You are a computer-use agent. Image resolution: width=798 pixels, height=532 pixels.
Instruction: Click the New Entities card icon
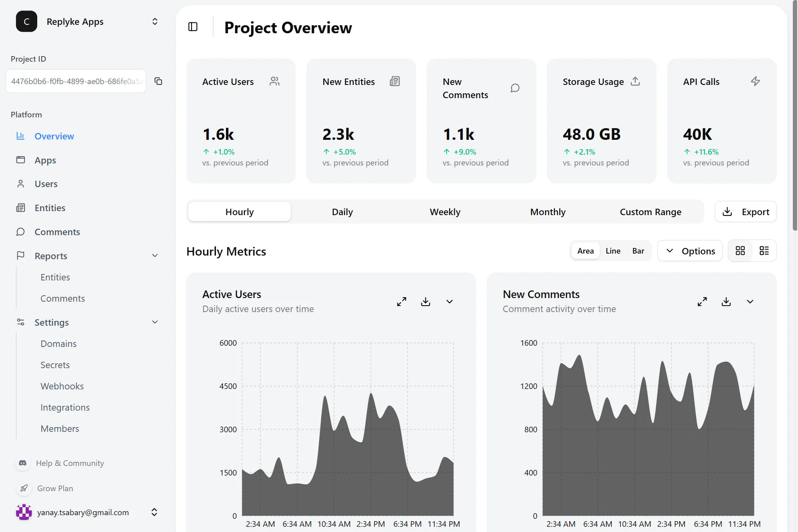pyautogui.click(x=395, y=81)
